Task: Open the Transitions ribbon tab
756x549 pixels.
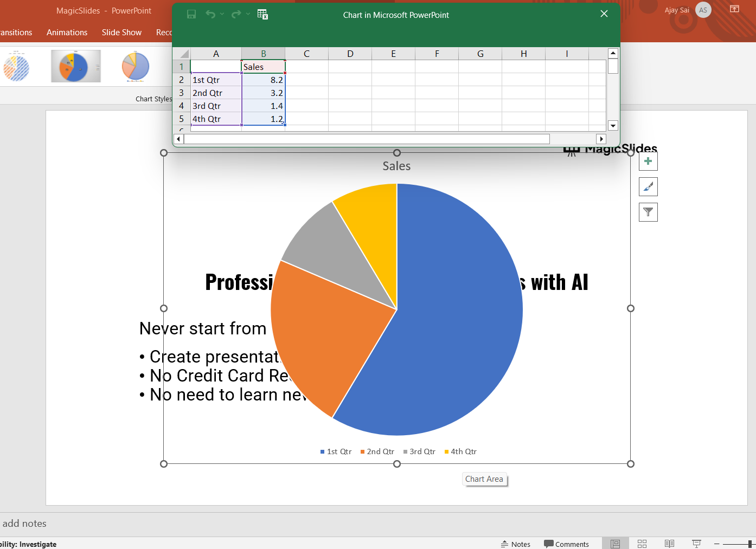Action: [x=16, y=33]
